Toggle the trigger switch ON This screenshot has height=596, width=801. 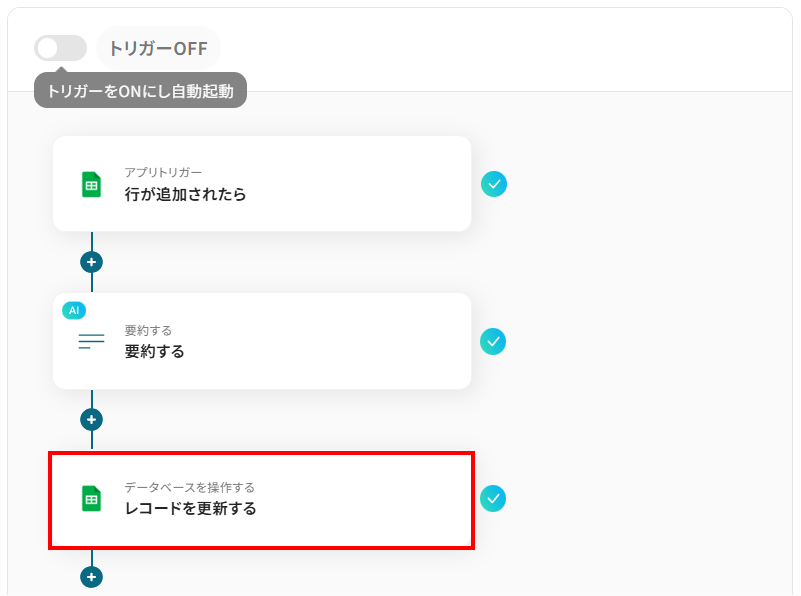click(x=60, y=48)
